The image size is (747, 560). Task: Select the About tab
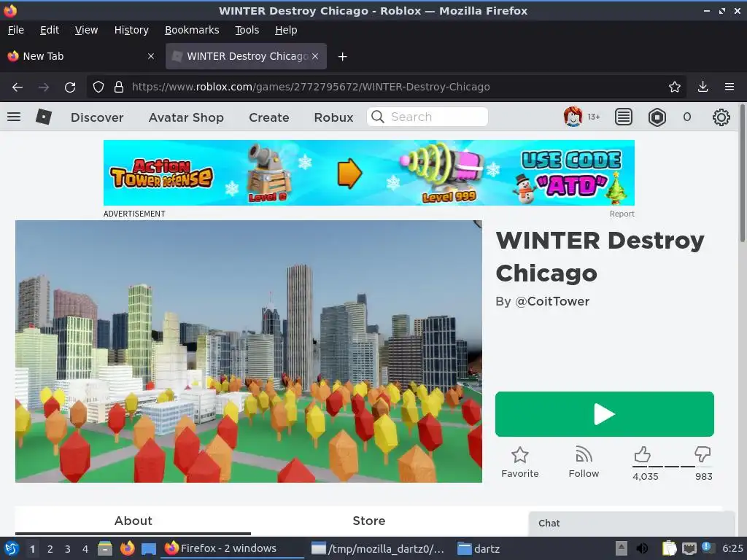coord(133,521)
